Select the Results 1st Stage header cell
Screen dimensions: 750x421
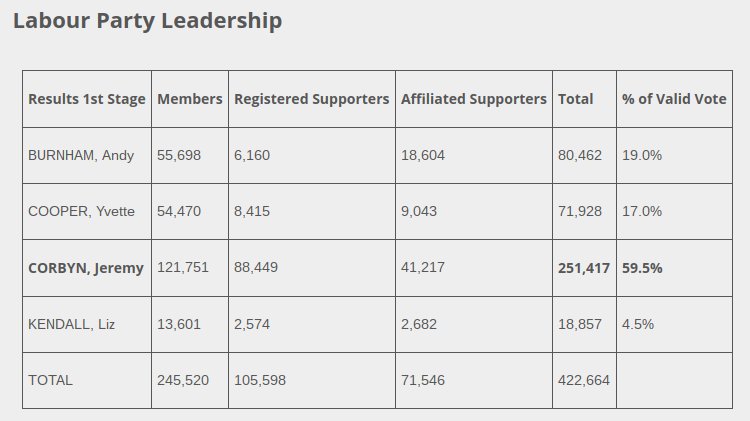pyautogui.click(x=87, y=99)
